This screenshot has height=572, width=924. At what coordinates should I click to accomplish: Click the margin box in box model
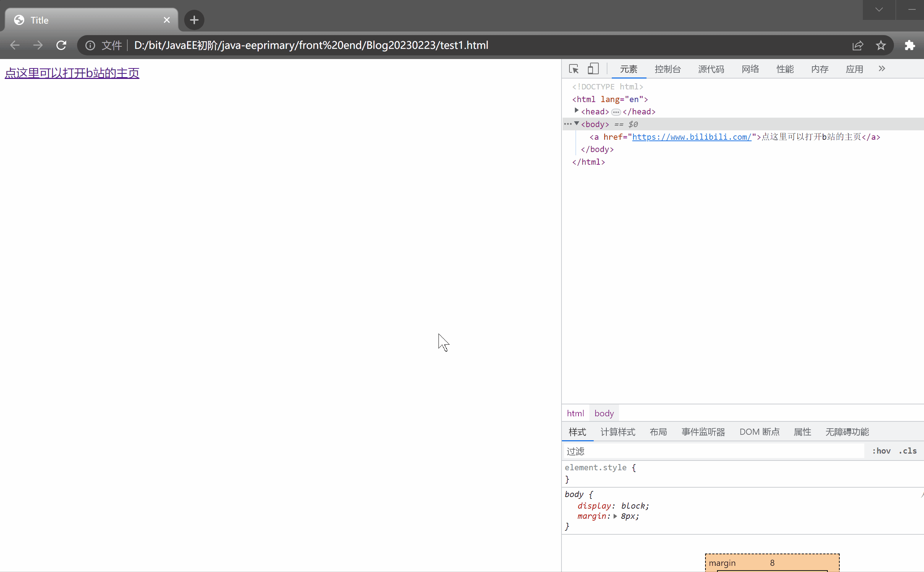[x=772, y=563]
